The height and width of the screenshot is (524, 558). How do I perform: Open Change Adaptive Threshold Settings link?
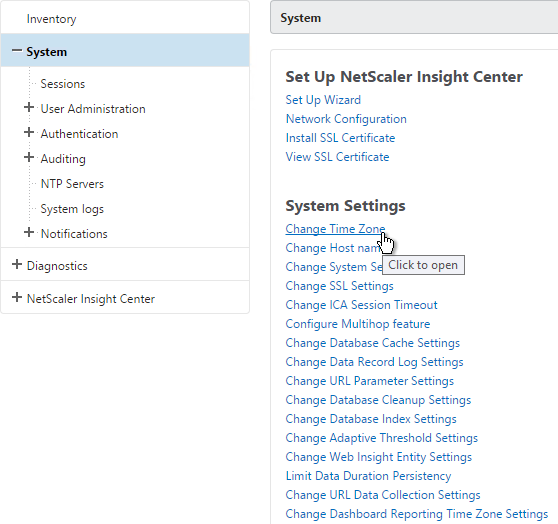(381, 438)
